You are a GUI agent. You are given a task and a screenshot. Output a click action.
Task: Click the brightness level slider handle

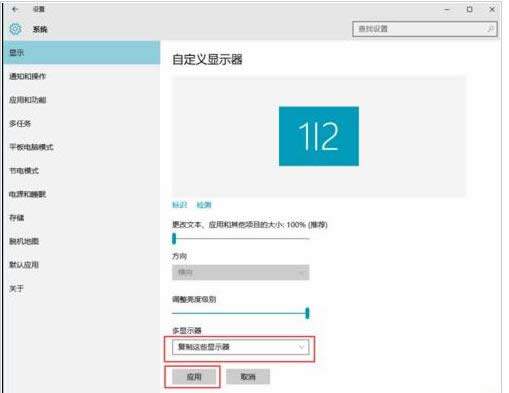click(x=307, y=313)
